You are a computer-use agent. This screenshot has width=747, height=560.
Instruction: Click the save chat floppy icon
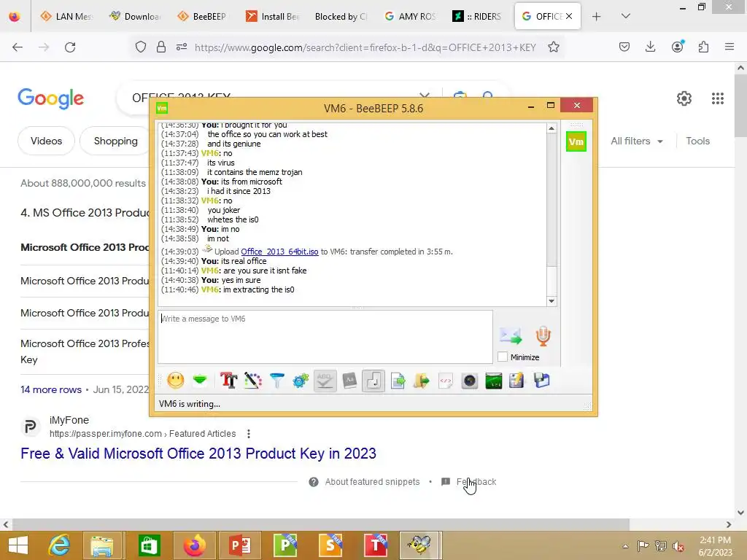click(x=542, y=381)
